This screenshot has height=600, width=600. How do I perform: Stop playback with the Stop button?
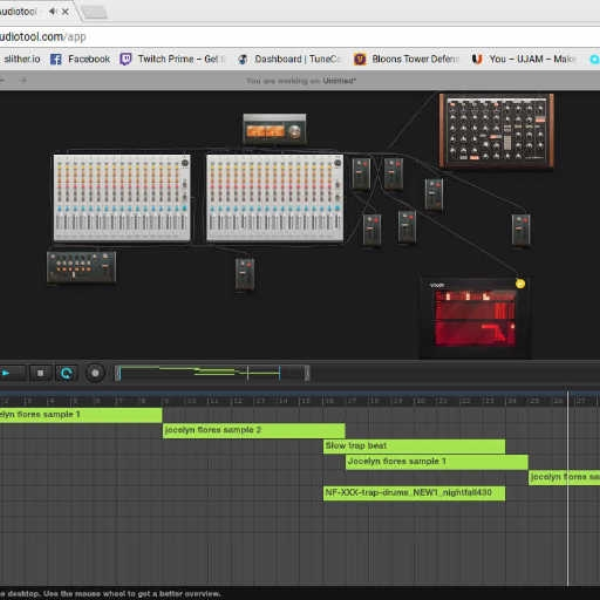point(40,373)
